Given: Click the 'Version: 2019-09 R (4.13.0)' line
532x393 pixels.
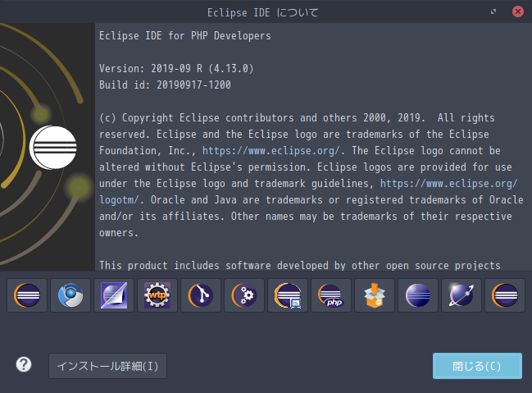Looking at the screenshot, I should pyautogui.click(x=176, y=69).
